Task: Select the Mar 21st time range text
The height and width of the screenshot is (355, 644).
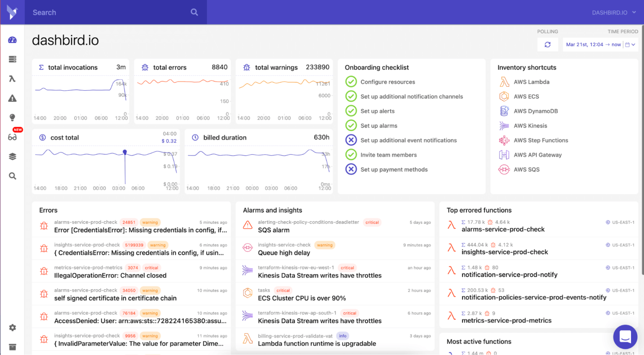Action: click(x=593, y=44)
